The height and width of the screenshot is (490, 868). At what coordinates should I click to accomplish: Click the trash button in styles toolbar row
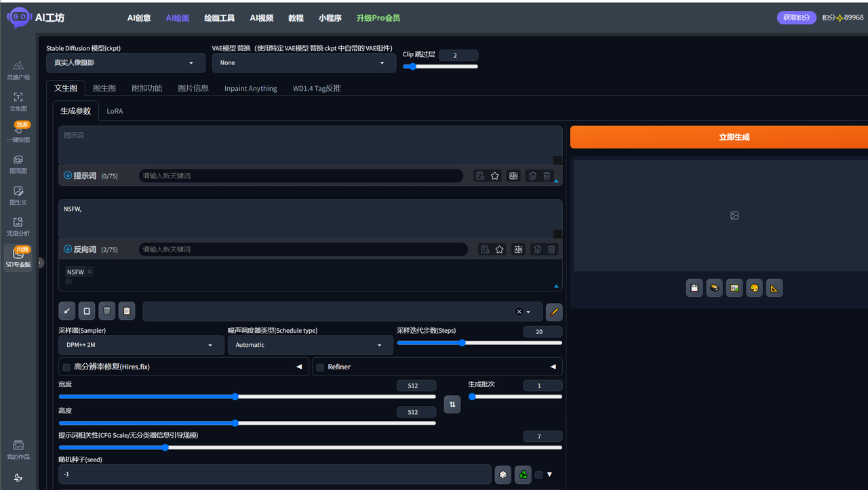click(x=106, y=311)
